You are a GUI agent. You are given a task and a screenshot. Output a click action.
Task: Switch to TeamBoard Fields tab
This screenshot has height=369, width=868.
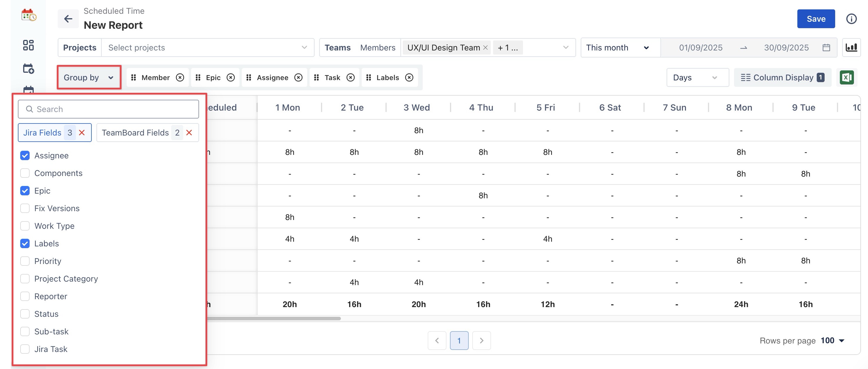(x=135, y=133)
